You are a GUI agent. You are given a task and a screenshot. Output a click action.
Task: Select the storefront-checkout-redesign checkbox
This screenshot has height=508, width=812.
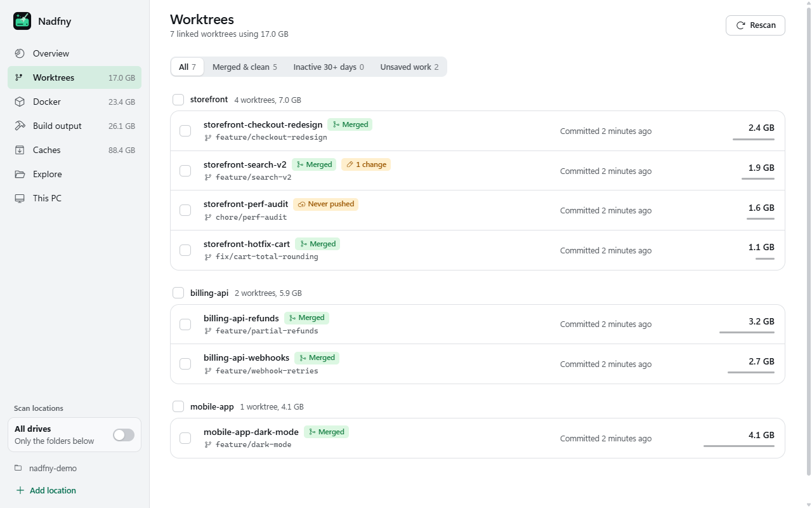tap(185, 131)
